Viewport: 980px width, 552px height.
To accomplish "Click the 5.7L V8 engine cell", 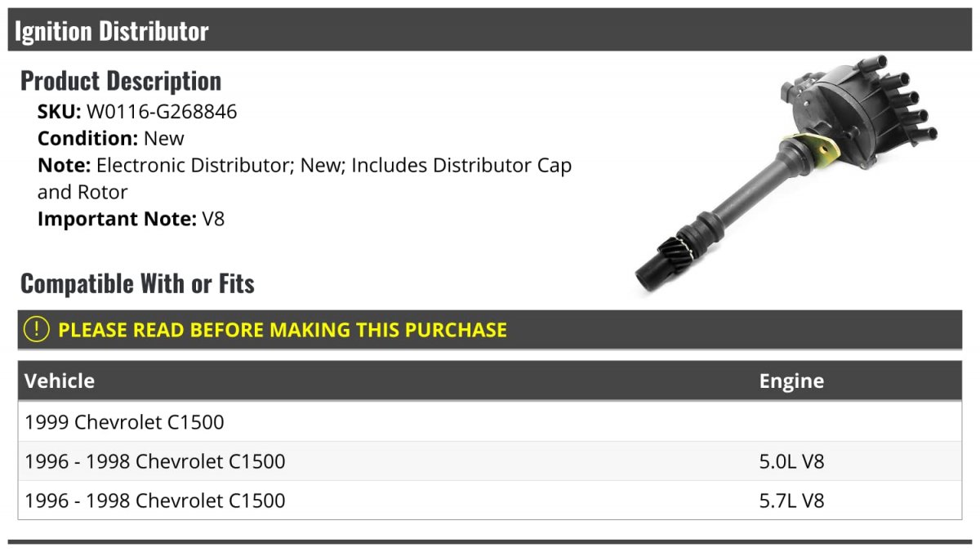I will 791,501.
